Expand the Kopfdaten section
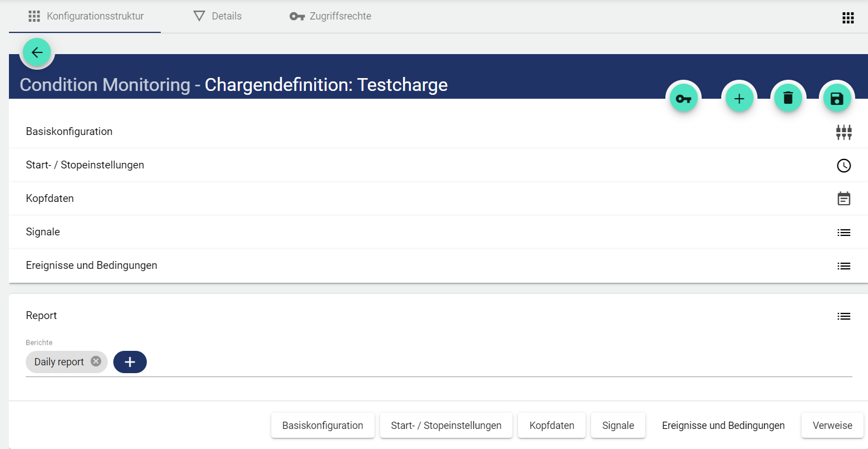Viewport: 868px width, 449px height. pos(50,199)
